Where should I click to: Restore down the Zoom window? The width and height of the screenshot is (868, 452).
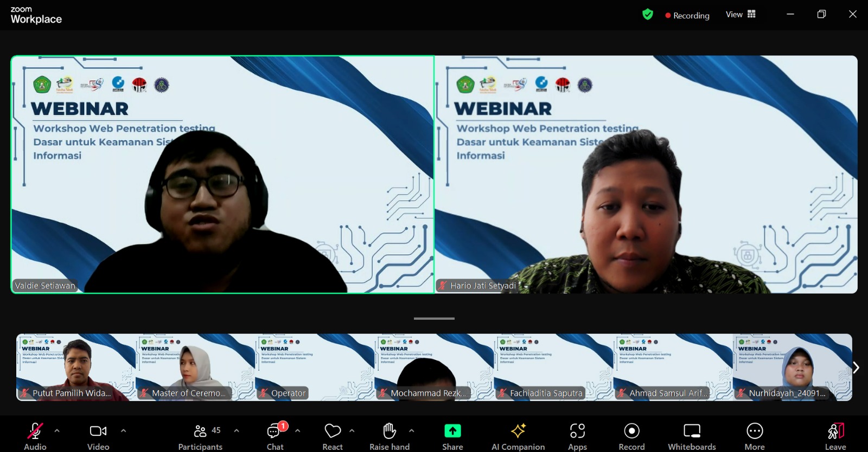click(821, 15)
